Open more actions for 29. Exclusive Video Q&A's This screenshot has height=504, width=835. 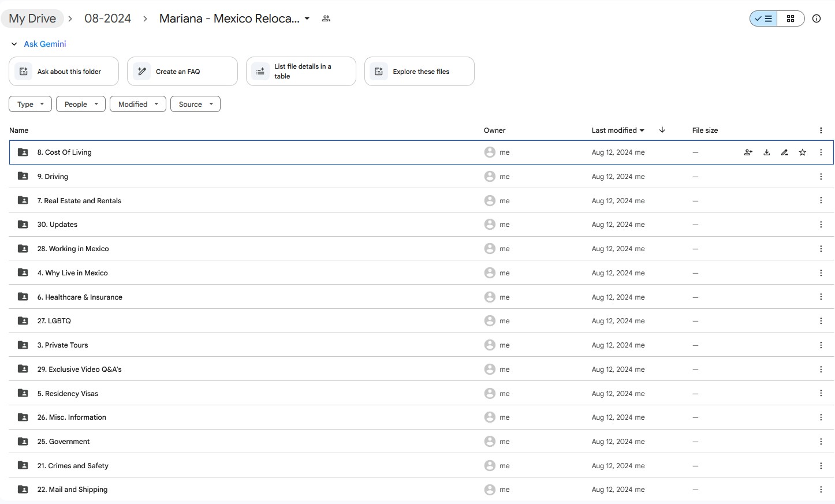pos(821,369)
